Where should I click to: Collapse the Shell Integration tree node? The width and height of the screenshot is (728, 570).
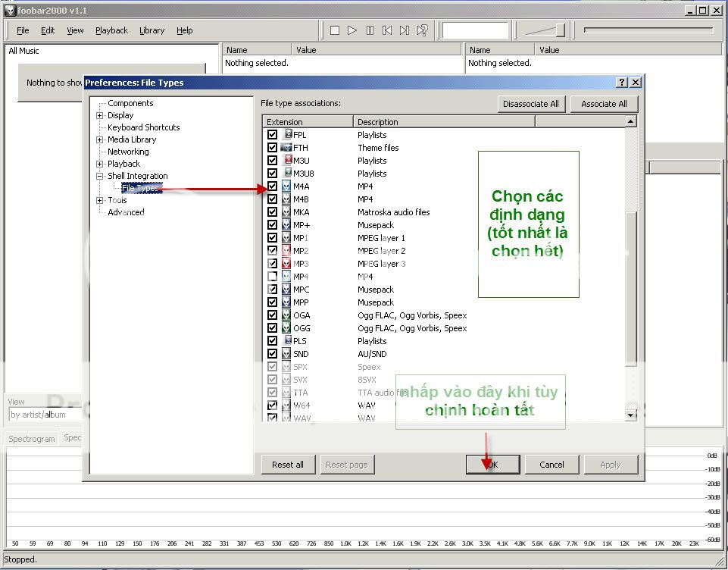pos(99,176)
